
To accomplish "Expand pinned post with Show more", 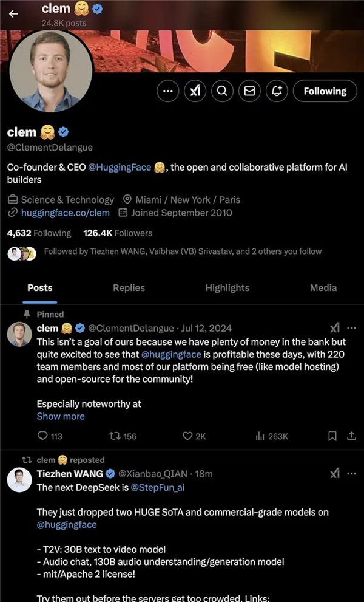I will (61, 416).
